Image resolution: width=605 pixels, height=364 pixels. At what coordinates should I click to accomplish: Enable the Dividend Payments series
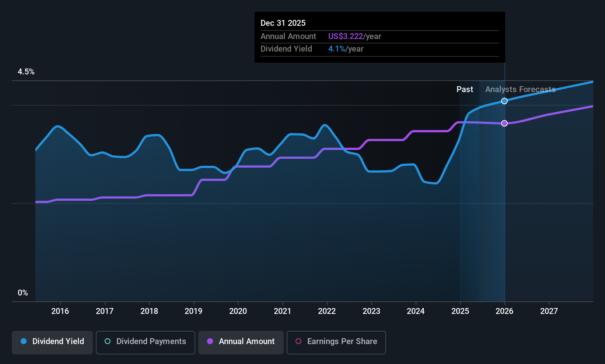(x=145, y=343)
